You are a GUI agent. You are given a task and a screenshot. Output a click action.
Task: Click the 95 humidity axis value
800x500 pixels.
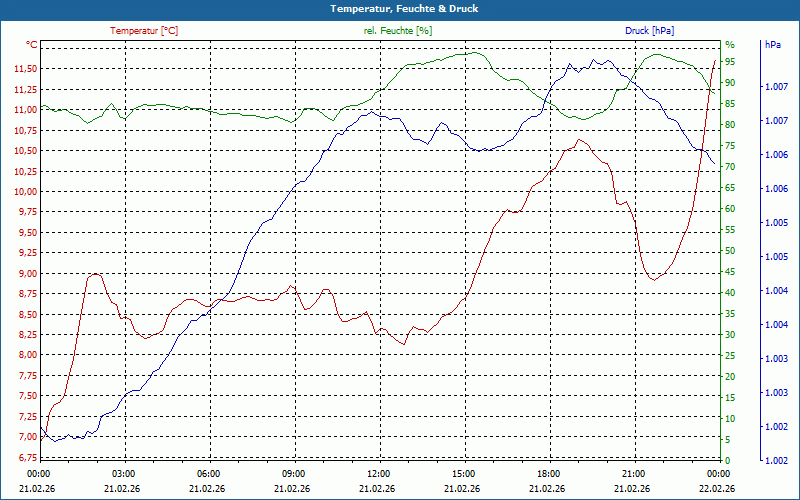coord(731,62)
